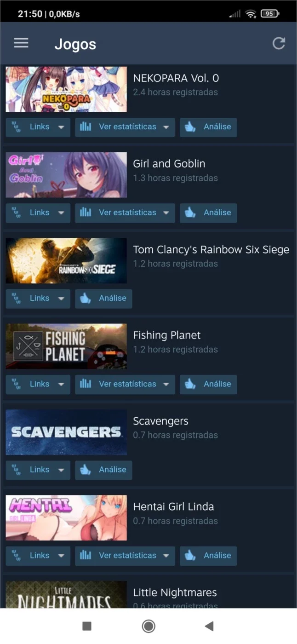Tap the Links chain icon for Rainbow Six Siege
Image resolution: width=297 pixels, height=644 pixels.
pos(17,299)
